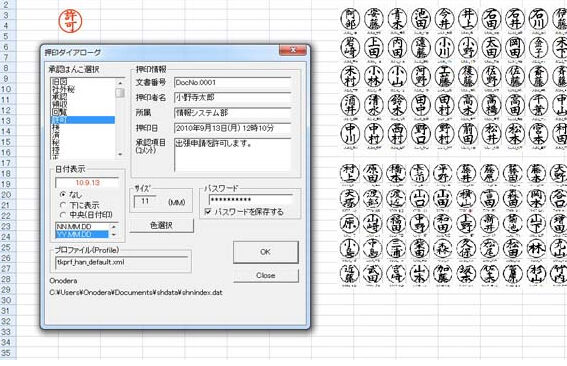Choose the 佐藤 name stamp
Image resolution: width=567 pixels, height=366 pixels.
[x=515, y=76]
